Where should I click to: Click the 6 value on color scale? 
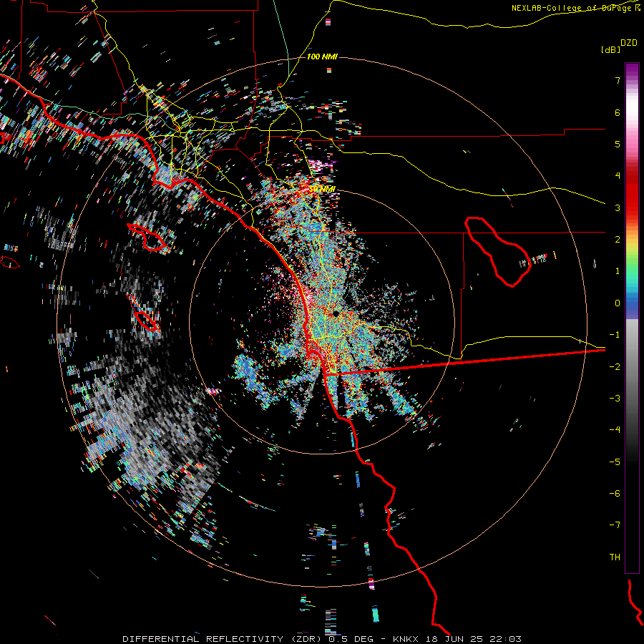click(618, 112)
